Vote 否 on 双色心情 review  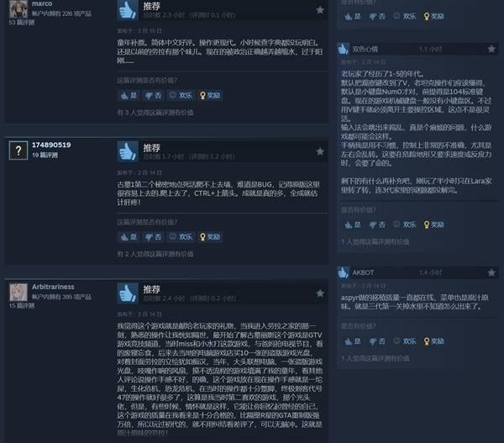pyautogui.click(x=377, y=224)
